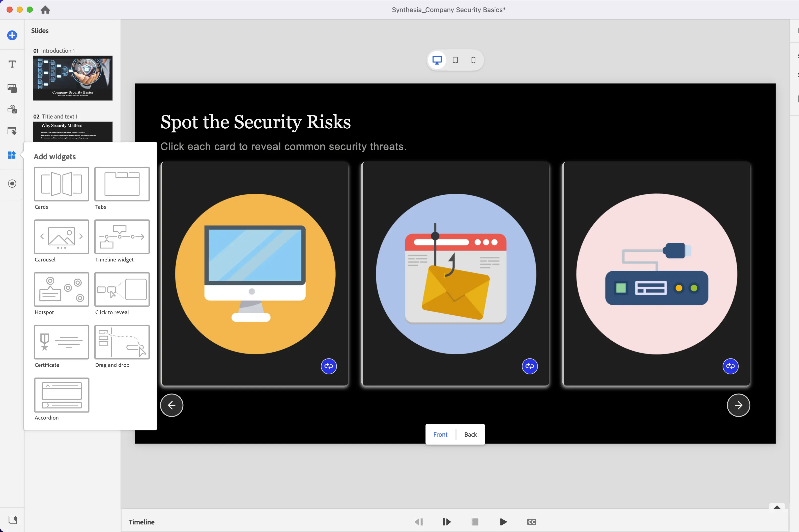Click the record icon in left sidebar
This screenshot has width=799, height=532.
(x=12, y=184)
